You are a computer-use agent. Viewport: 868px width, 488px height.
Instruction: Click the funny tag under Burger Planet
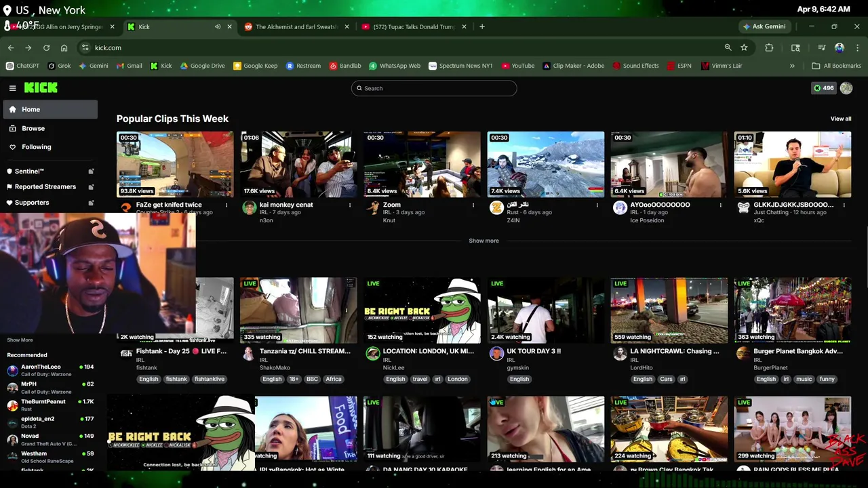tap(827, 379)
